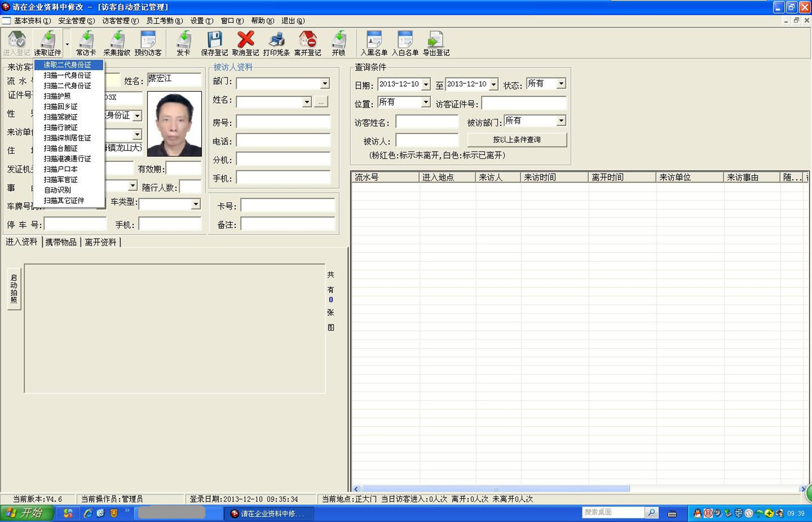Open the end date dropdown after 至
Screen dimensions: 812x522
tap(494, 85)
